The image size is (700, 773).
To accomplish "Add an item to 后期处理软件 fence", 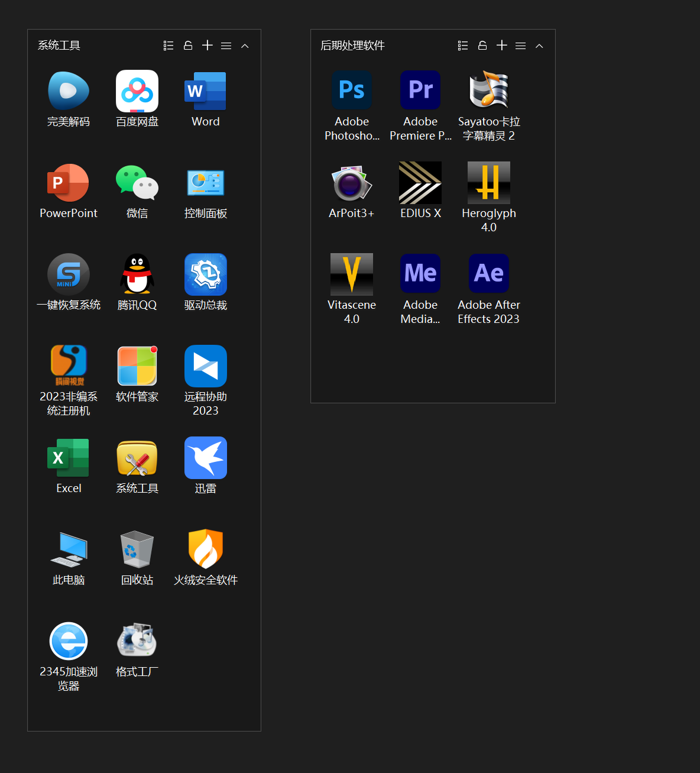I will pos(502,46).
